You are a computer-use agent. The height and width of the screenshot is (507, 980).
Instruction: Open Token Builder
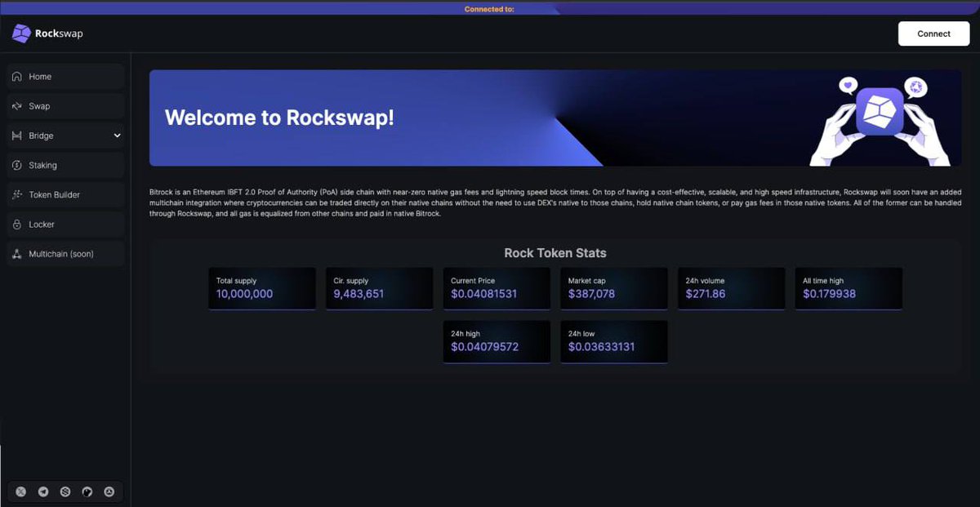pos(65,194)
